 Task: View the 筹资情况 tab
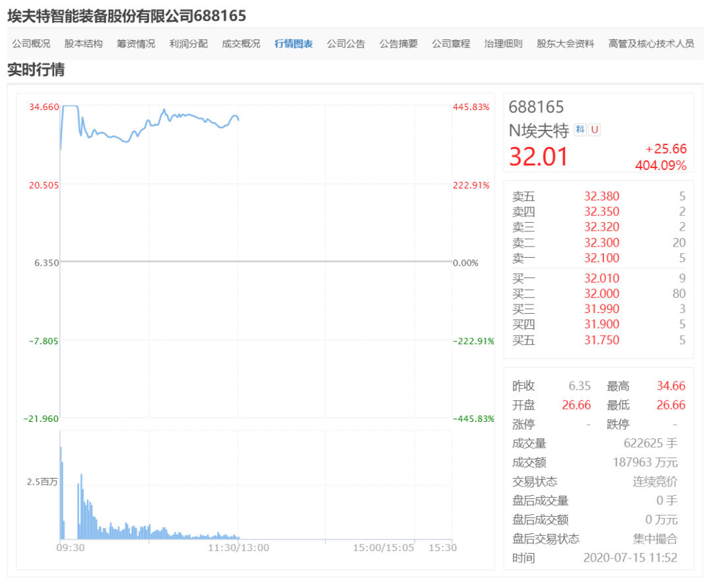(134, 44)
